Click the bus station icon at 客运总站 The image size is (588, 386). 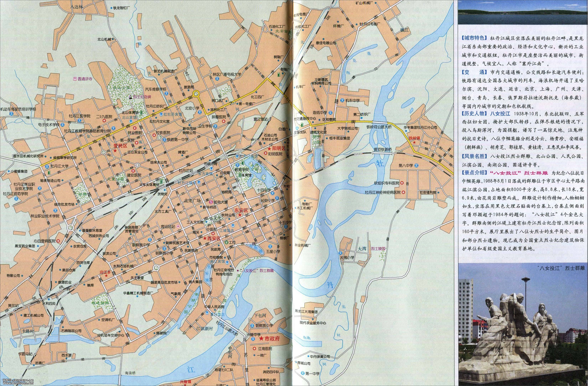(178, 227)
